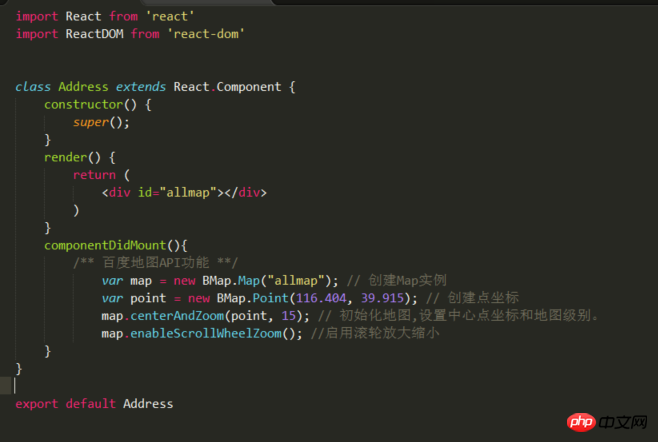Click componentDidMount method name

(105, 245)
